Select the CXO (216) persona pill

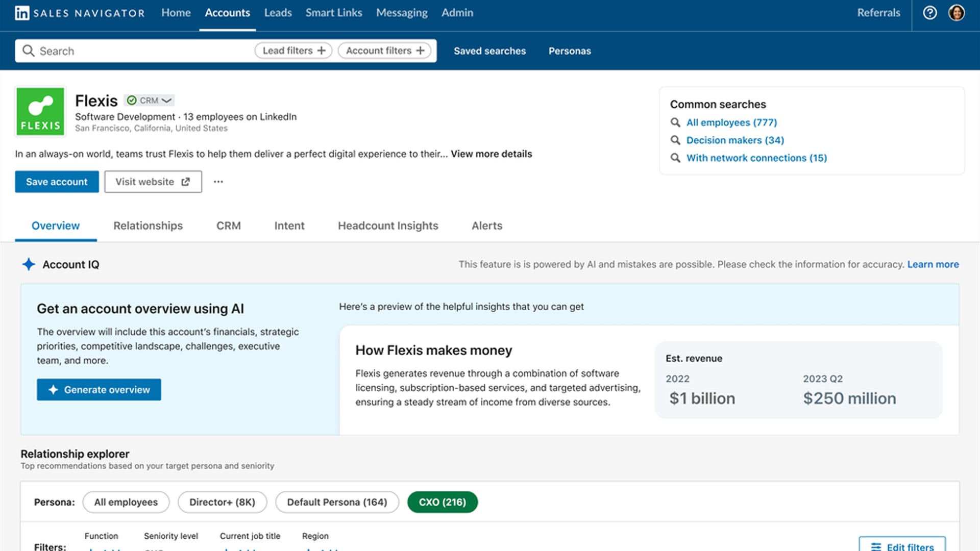[x=442, y=502]
